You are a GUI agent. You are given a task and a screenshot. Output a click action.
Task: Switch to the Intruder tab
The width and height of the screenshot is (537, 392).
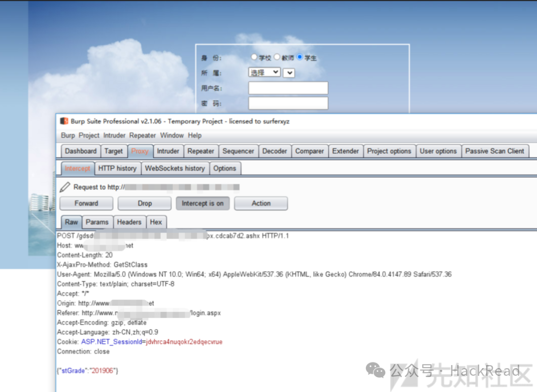(x=168, y=151)
